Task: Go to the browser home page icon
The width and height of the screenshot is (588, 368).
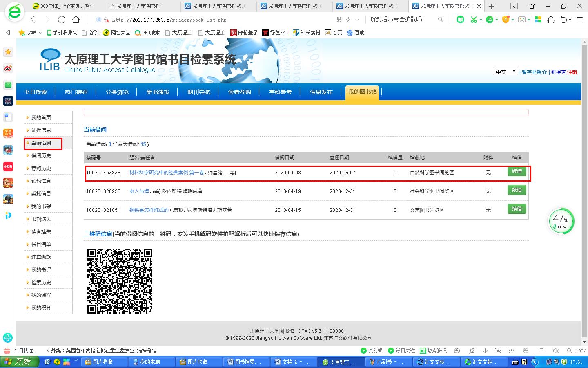Action: point(76,20)
